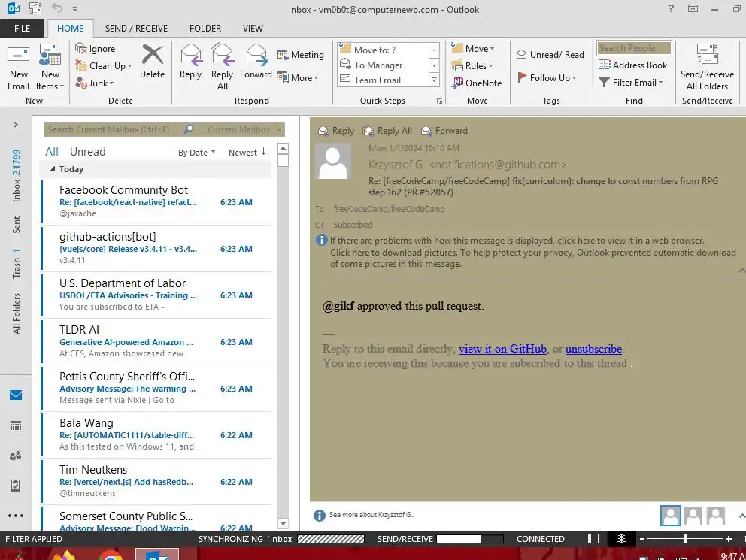This screenshot has width=746, height=560.
Task: Click the unsubscribe link
Action: (x=593, y=349)
